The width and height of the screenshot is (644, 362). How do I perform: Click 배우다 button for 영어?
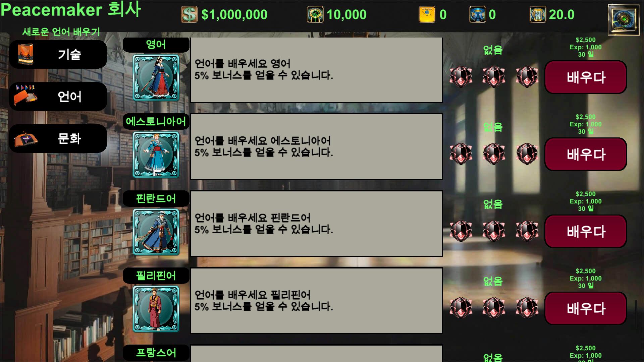click(586, 77)
